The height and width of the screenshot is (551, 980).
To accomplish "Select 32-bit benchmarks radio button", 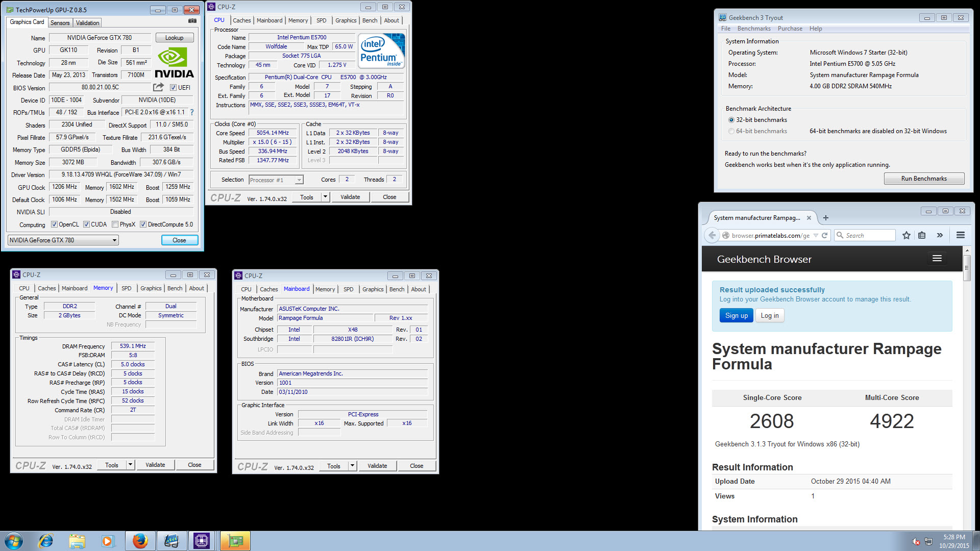I will pyautogui.click(x=731, y=120).
